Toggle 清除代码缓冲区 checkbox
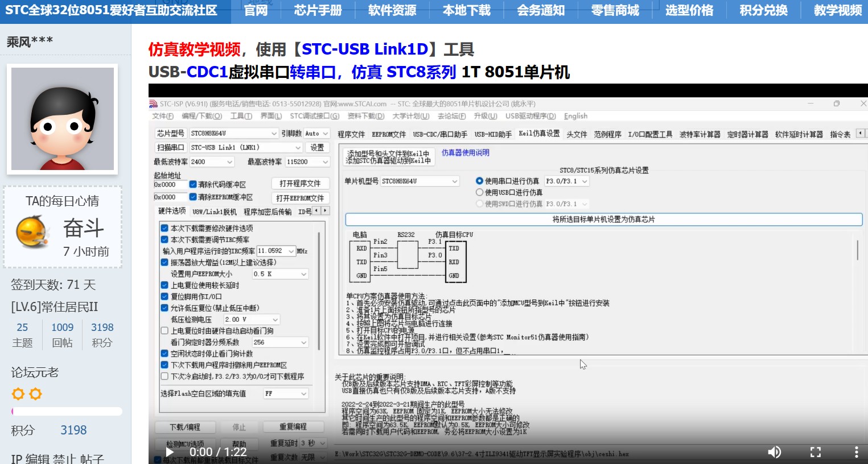Image resolution: width=868 pixels, height=464 pixels. (x=193, y=184)
